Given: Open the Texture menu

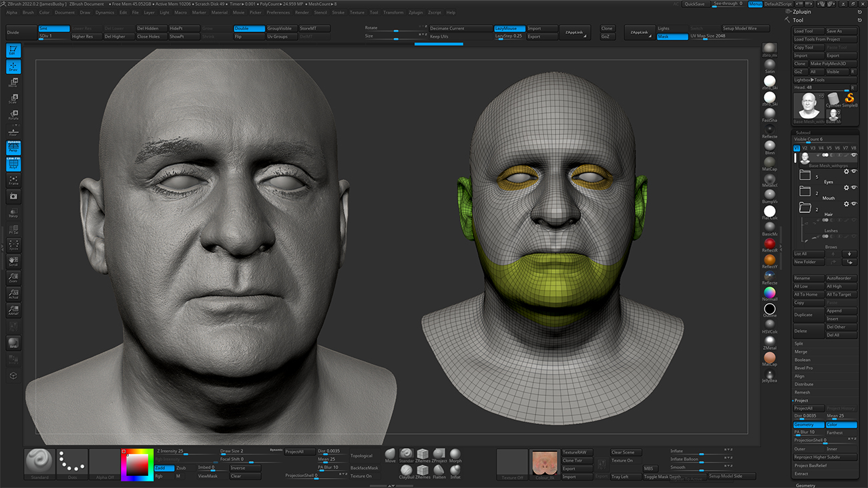Looking at the screenshot, I should (357, 12).
